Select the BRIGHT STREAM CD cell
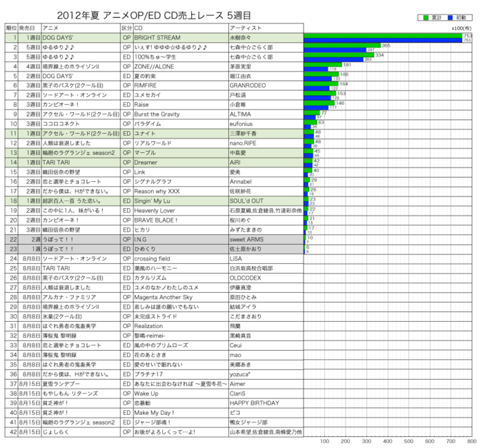Viewport: 483px width, 448px height. pyautogui.click(x=181, y=37)
